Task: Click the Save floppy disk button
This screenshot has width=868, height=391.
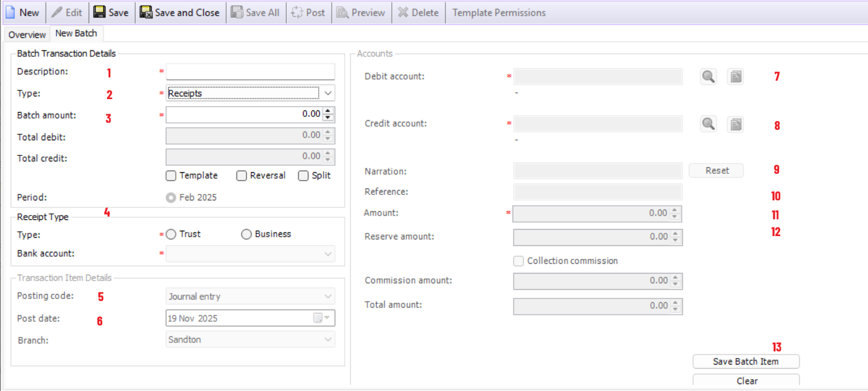Action: [111, 12]
